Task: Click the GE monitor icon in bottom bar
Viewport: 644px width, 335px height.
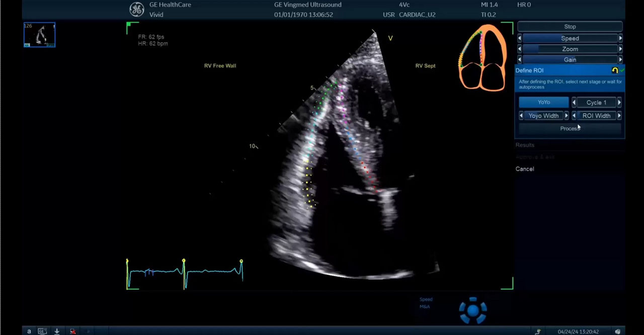Action: point(42,331)
